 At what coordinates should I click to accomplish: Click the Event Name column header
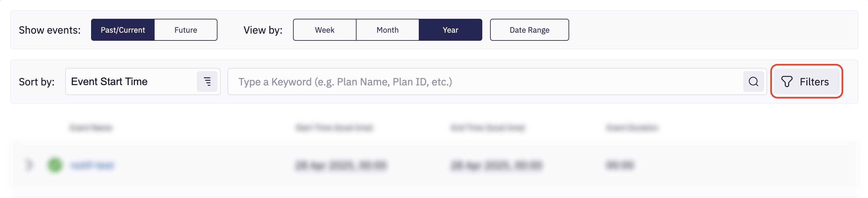(91, 128)
